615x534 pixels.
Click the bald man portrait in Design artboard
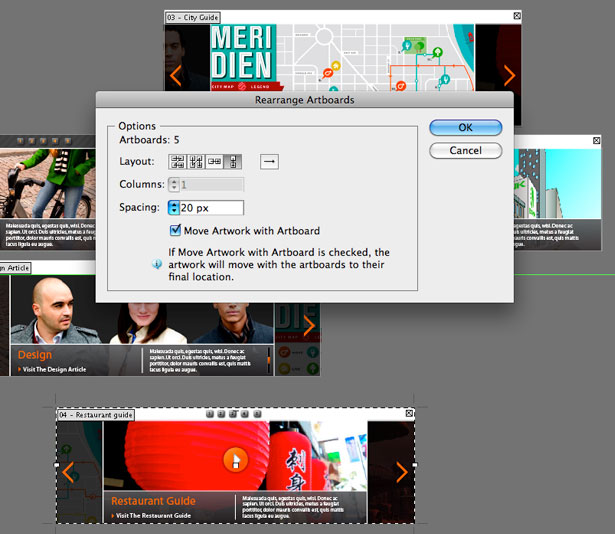click(x=53, y=310)
